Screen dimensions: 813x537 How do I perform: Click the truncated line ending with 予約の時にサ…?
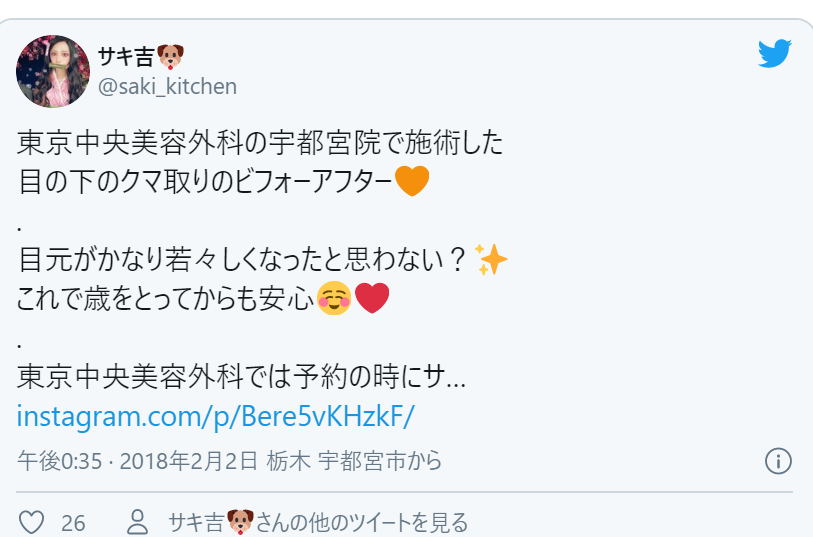click(x=242, y=377)
